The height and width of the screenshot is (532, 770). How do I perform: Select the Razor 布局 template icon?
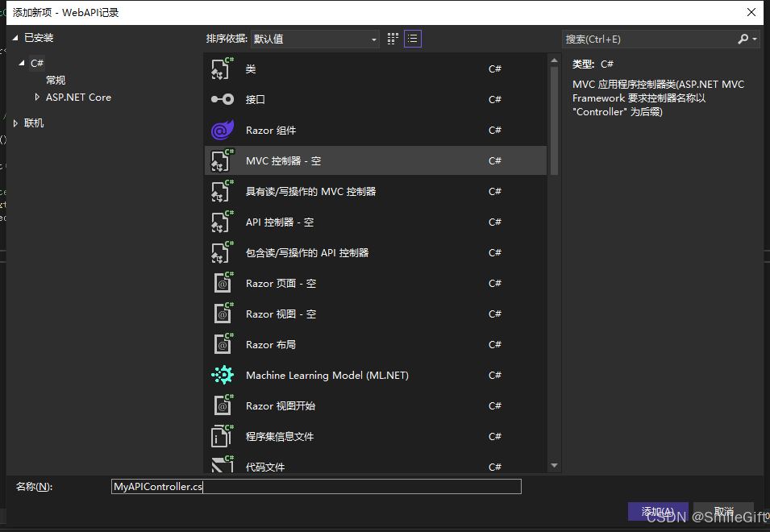coord(222,345)
